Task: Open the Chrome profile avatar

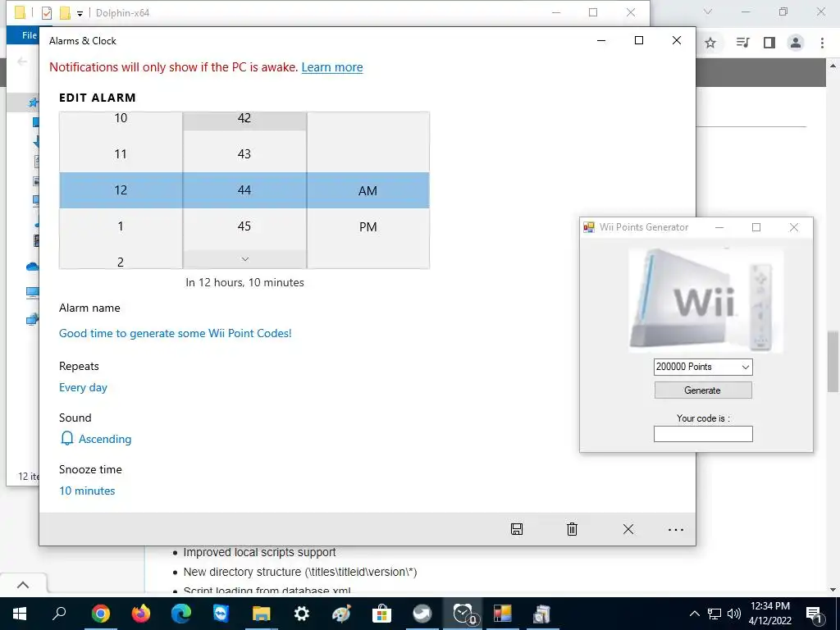Action: [796, 43]
